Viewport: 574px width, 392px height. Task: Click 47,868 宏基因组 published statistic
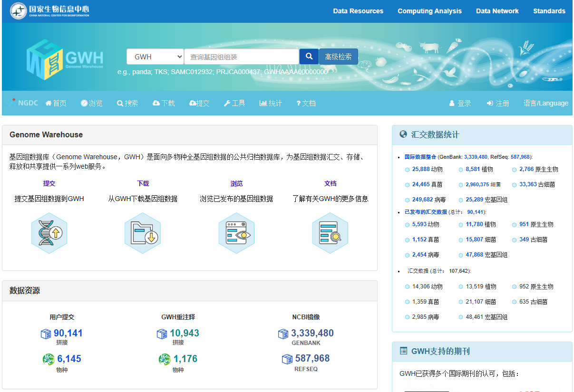(486, 255)
